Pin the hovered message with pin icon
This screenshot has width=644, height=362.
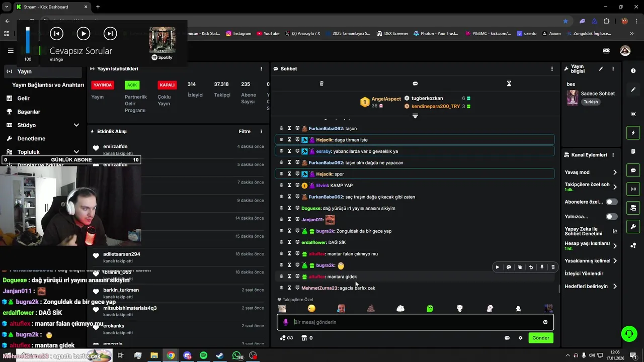click(542, 267)
